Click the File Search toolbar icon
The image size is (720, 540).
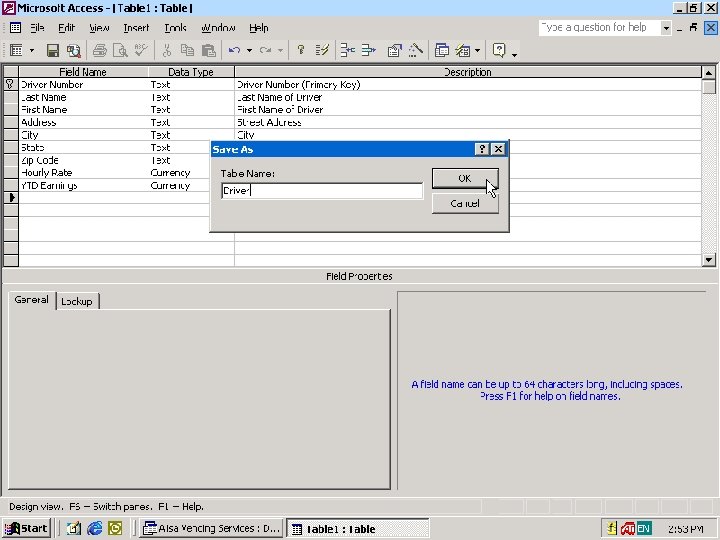pos(73,51)
